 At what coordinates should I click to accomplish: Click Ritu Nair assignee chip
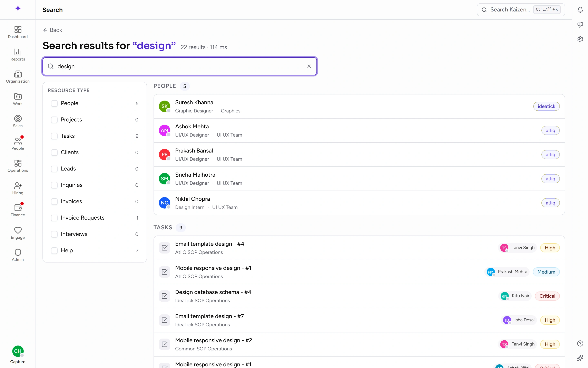pyautogui.click(x=515, y=296)
